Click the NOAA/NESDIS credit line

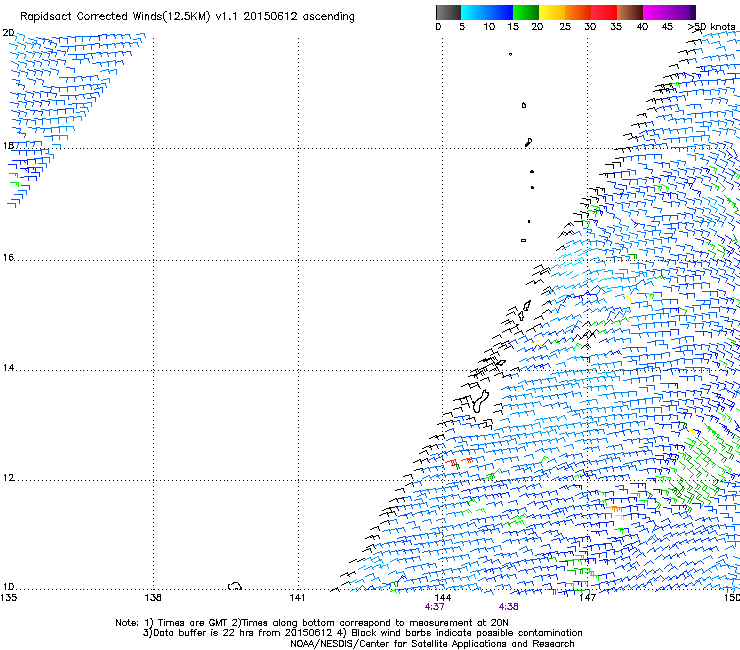pyautogui.click(x=432, y=644)
